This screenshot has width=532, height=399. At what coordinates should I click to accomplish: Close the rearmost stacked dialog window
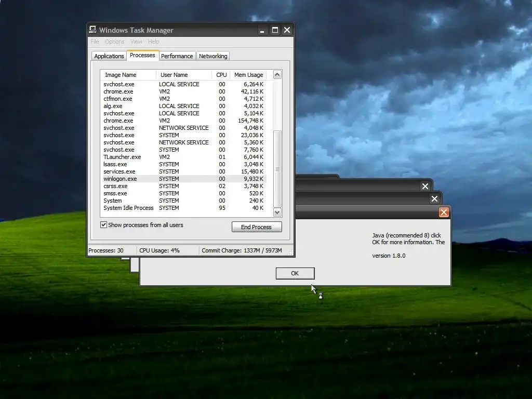425,186
